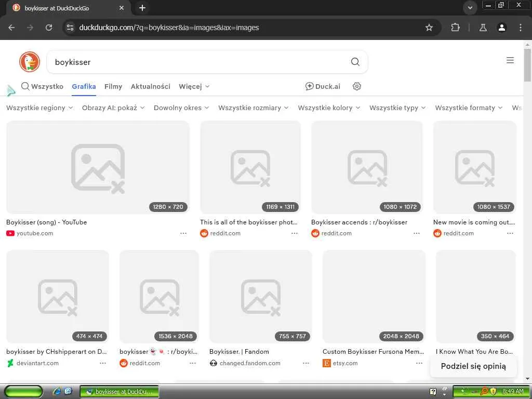Open Wszystkie regiony filter dropdown
This screenshot has width=532, height=399.
click(x=39, y=108)
